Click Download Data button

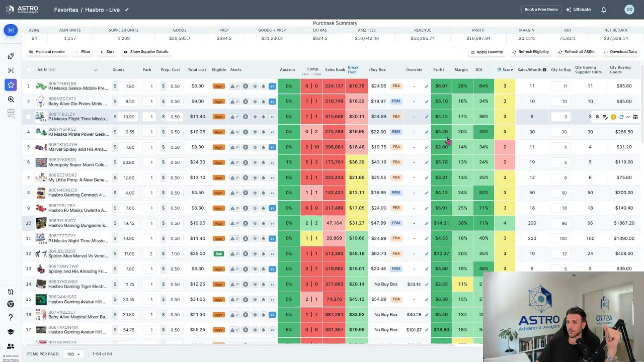pyautogui.click(x=620, y=52)
